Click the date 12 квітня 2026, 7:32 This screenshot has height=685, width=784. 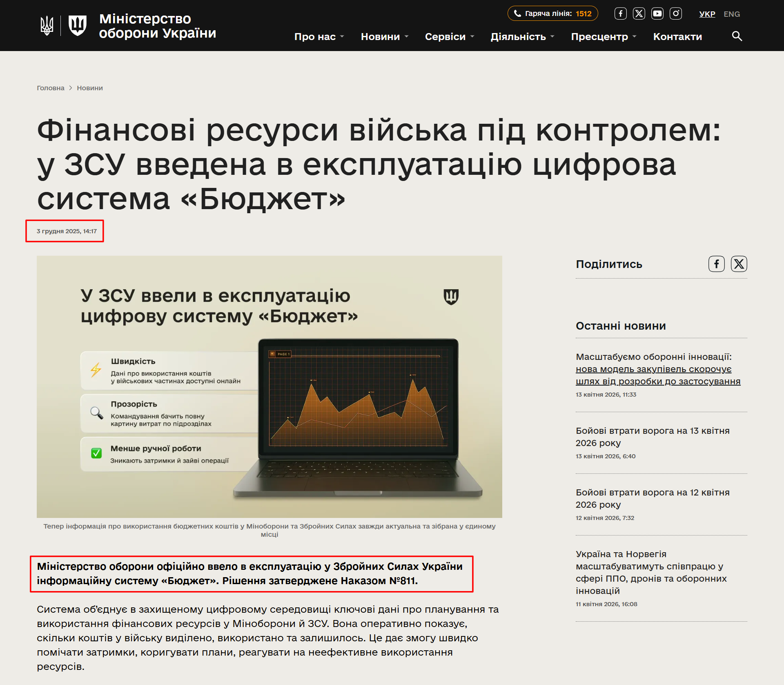605,518
